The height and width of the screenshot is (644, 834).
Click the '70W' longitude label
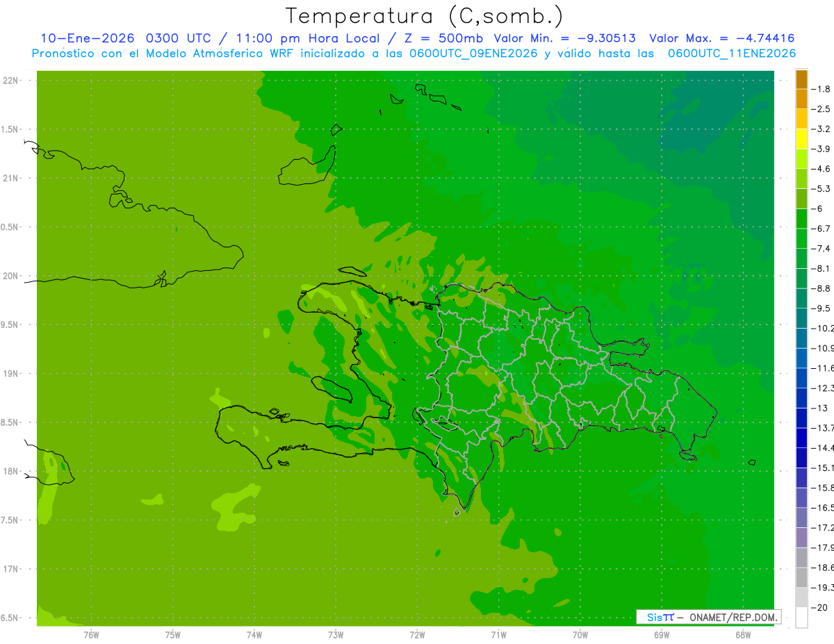coord(580,634)
